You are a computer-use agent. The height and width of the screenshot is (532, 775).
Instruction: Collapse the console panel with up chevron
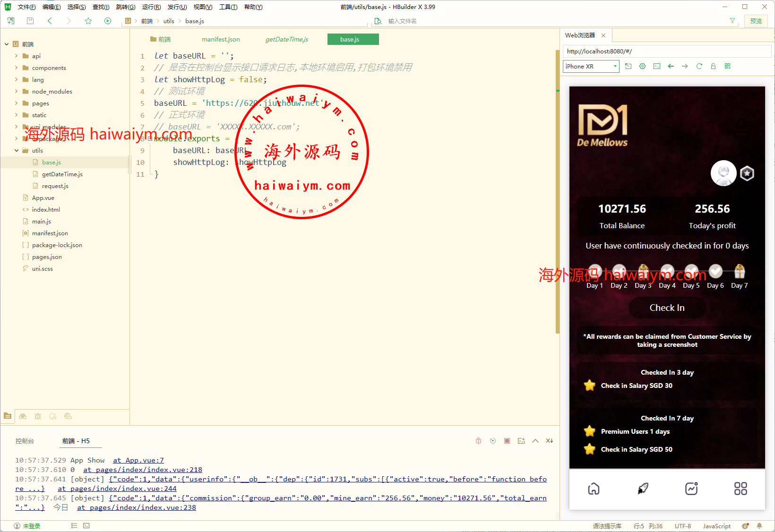(x=535, y=441)
